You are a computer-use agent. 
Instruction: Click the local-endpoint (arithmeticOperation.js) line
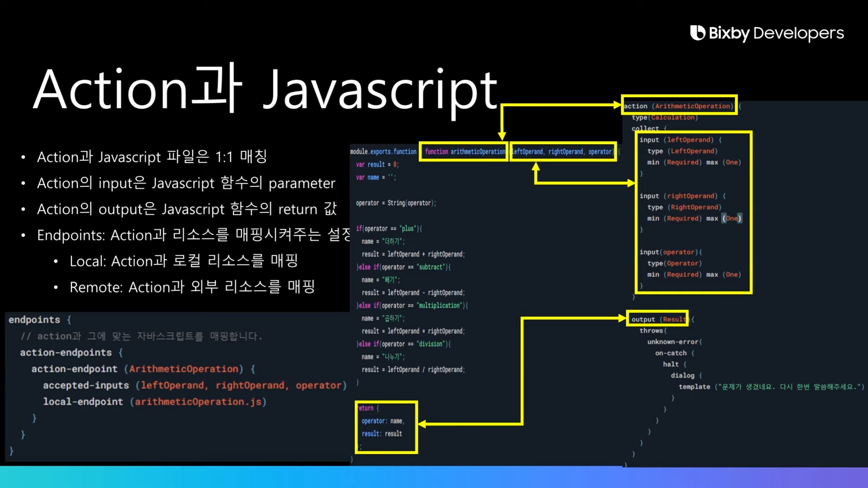(x=155, y=402)
